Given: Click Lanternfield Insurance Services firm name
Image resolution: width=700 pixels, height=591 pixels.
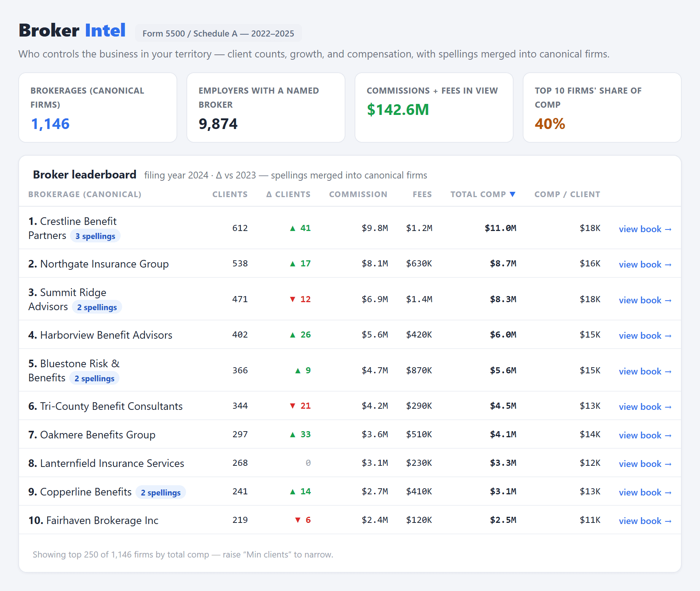Looking at the screenshot, I should point(112,463).
